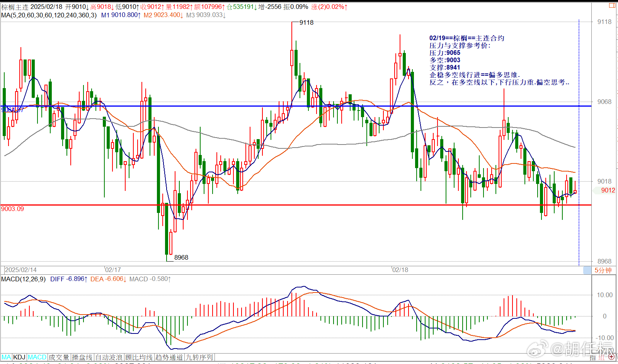Click the 多空:9003 annotation line
The image size is (618, 364).
pyautogui.click(x=445, y=60)
